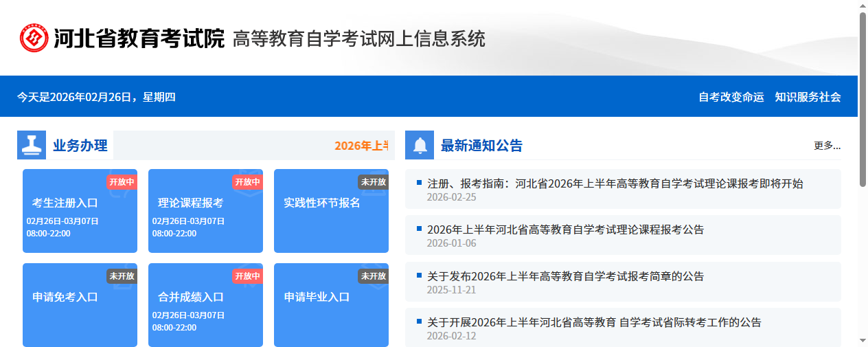The width and height of the screenshot is (868, 347).
Task: Expand notices via the 更多... link
Action: [827, 146]
